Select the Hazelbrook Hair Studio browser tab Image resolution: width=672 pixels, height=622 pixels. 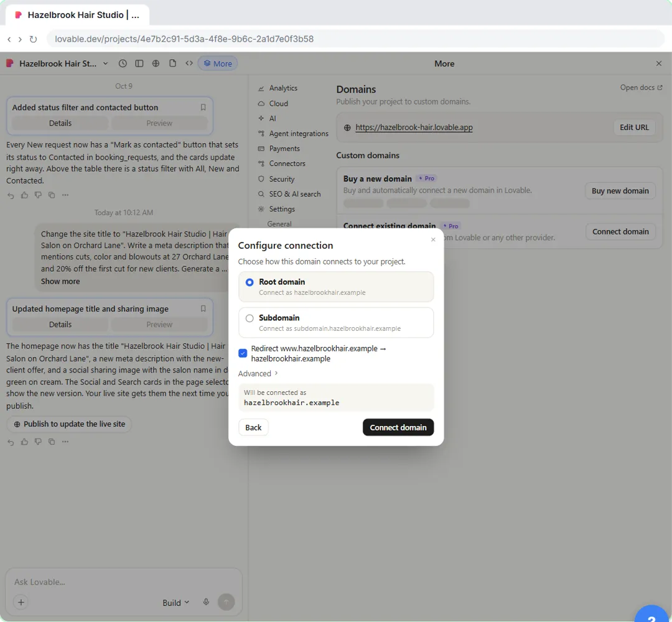point(77,15)
